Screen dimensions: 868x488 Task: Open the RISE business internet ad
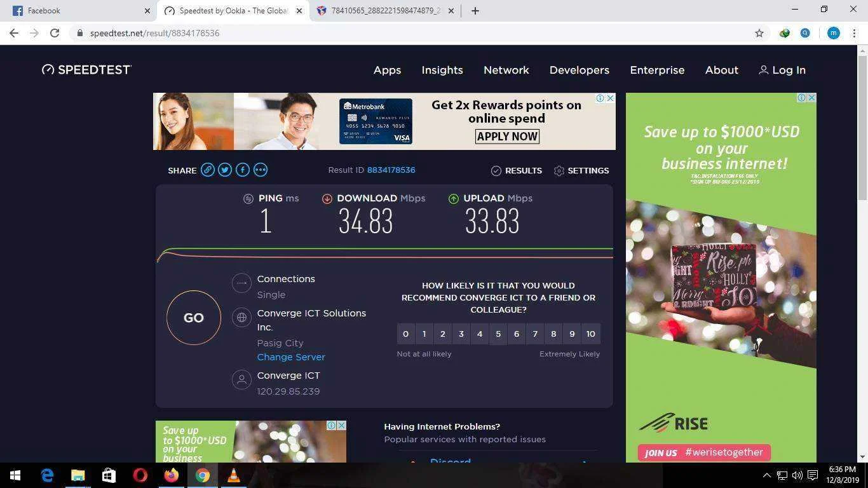(x=721, y=278)
